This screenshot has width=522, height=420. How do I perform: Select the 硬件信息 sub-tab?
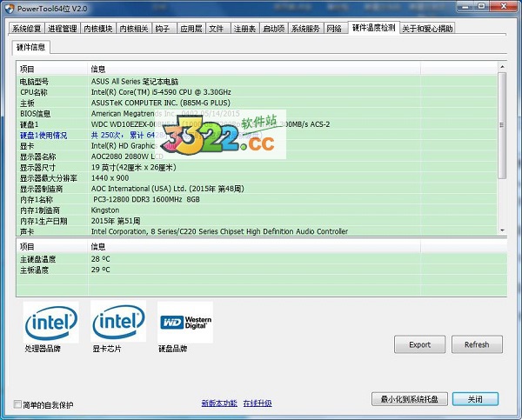tap(31, 47)
